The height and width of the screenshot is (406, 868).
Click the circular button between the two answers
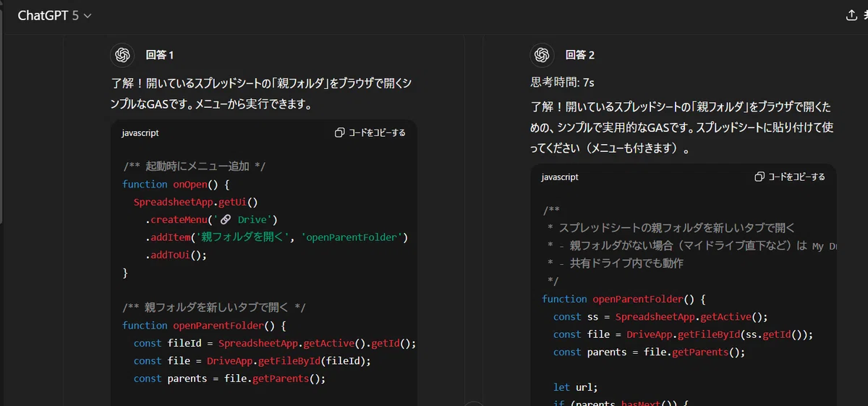473,402
